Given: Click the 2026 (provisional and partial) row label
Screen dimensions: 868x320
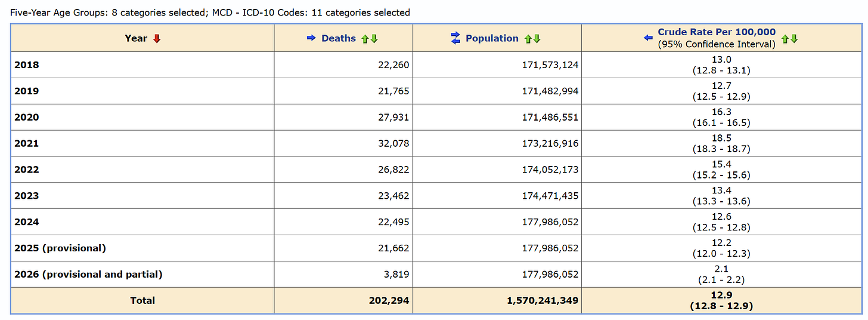Looking at the screenshot, I should tap(88, 275).
